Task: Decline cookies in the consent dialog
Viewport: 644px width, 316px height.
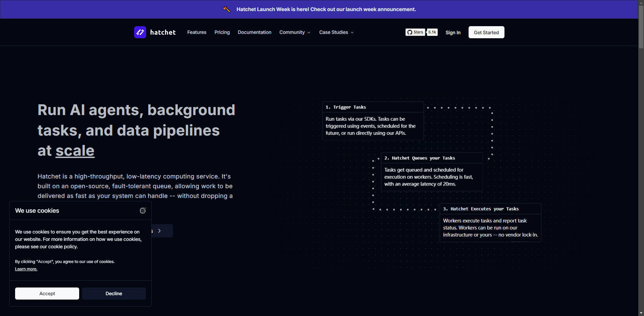Action: coord(114,294)
